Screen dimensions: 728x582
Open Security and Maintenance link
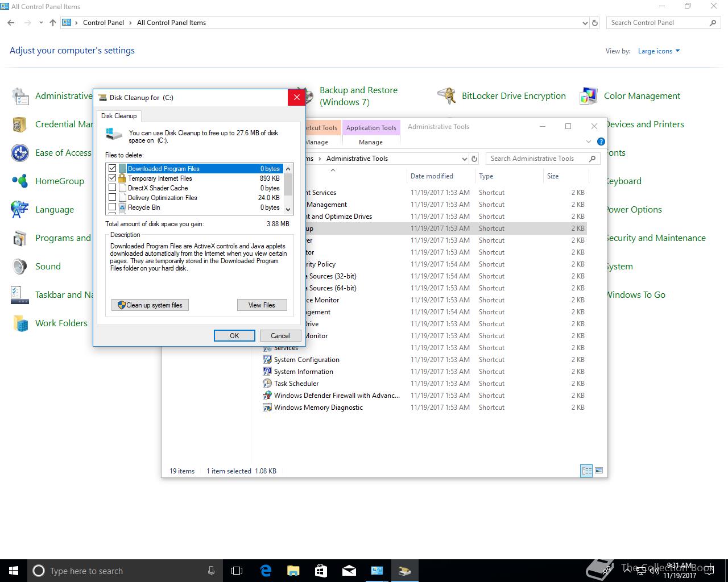(x=655, y=238)
